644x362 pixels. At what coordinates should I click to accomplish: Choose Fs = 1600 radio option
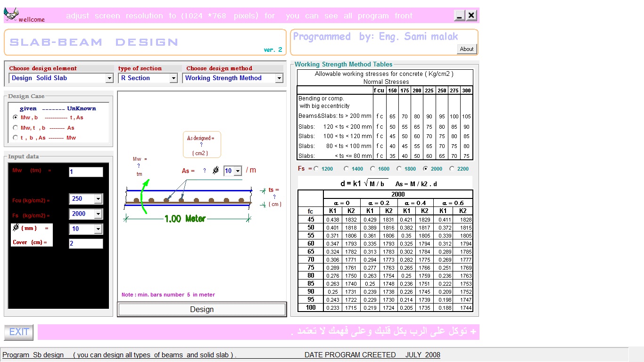click(373, 169)
